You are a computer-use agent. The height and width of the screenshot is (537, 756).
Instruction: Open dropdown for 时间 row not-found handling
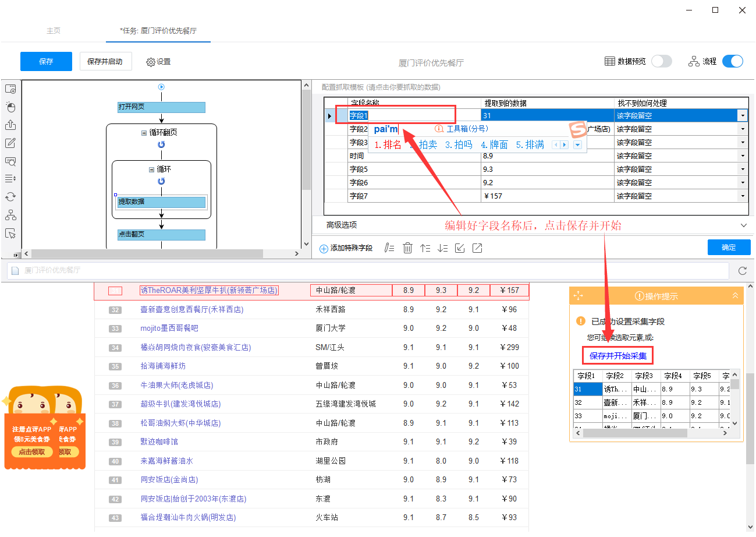tap(743, 156)
